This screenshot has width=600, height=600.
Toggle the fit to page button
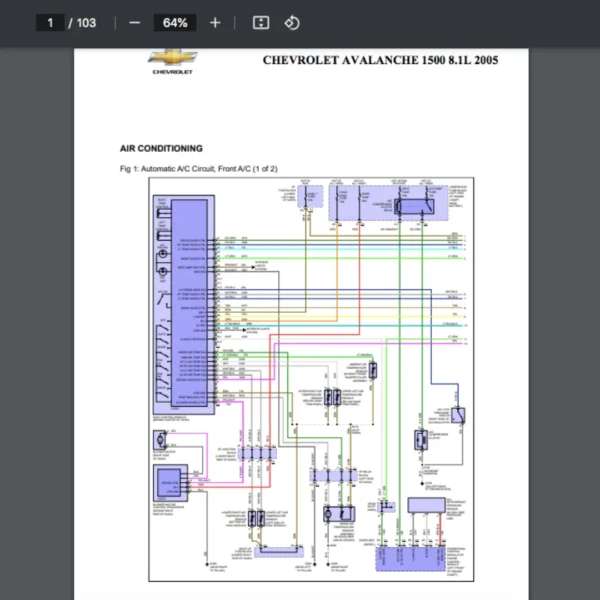pyautogui.click(x=260, y=22)
